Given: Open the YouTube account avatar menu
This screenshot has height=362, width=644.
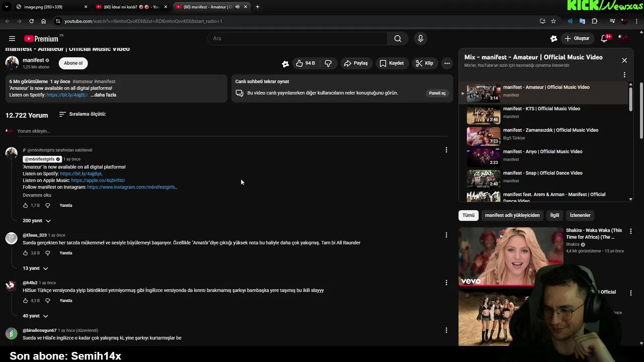Looking at the screenshot, I should click(x=624, y=39).
